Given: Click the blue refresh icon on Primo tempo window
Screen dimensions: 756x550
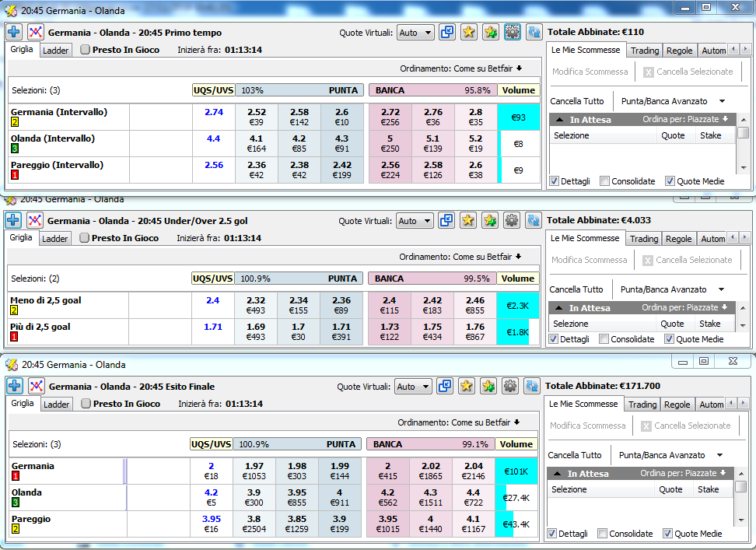Looking at the screenshot, I should click(x=534, y=33).
